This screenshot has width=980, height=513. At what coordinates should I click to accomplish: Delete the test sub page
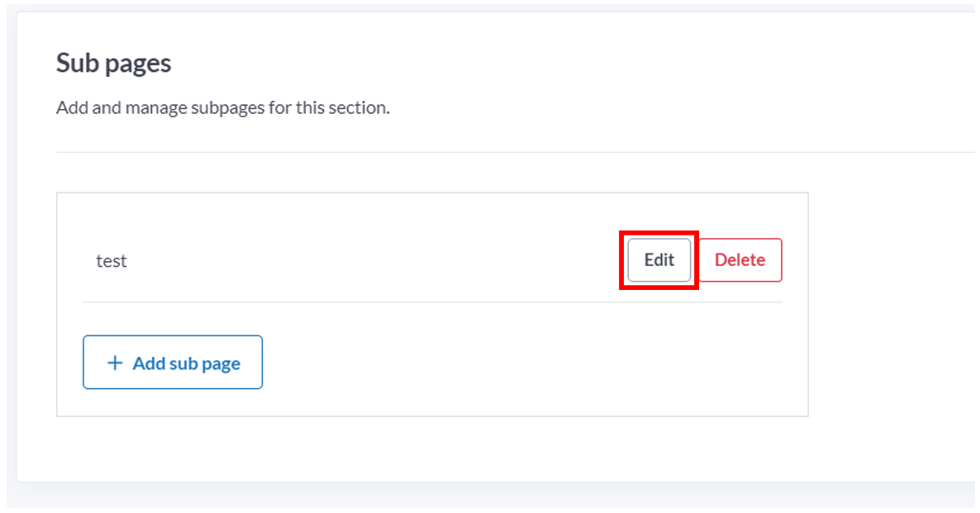[x=740, y=260]
